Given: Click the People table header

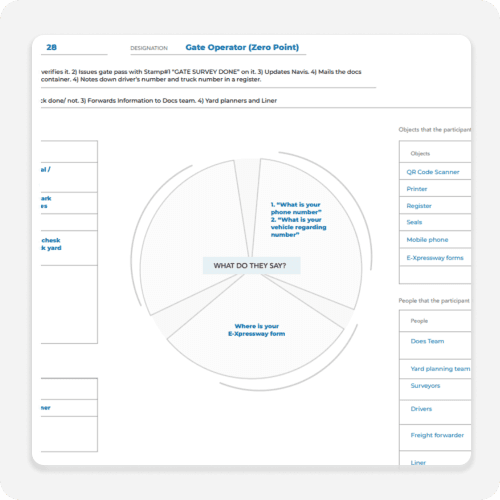Looking at the screenshot, I should 435,321.
